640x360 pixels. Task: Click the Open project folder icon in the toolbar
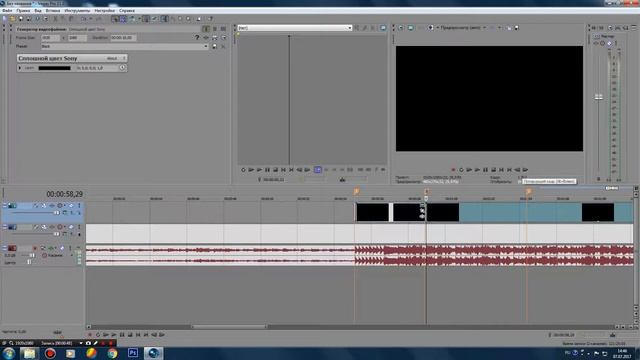[13, 19]
